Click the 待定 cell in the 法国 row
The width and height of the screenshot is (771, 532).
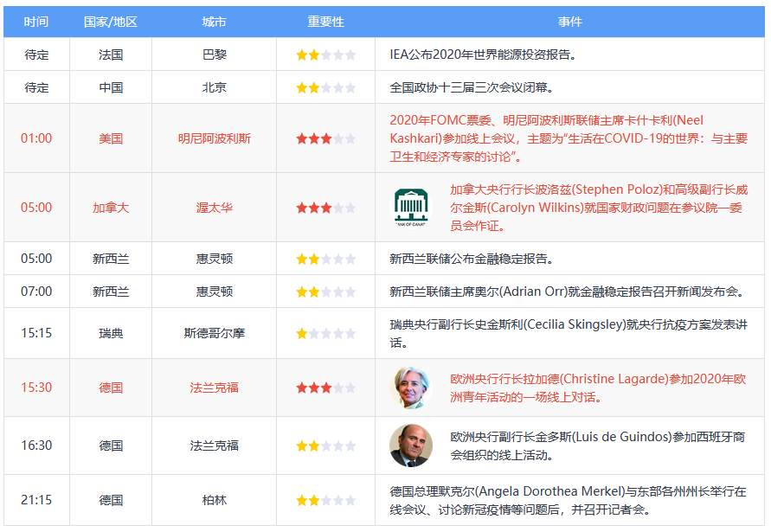tap(36, 54)
